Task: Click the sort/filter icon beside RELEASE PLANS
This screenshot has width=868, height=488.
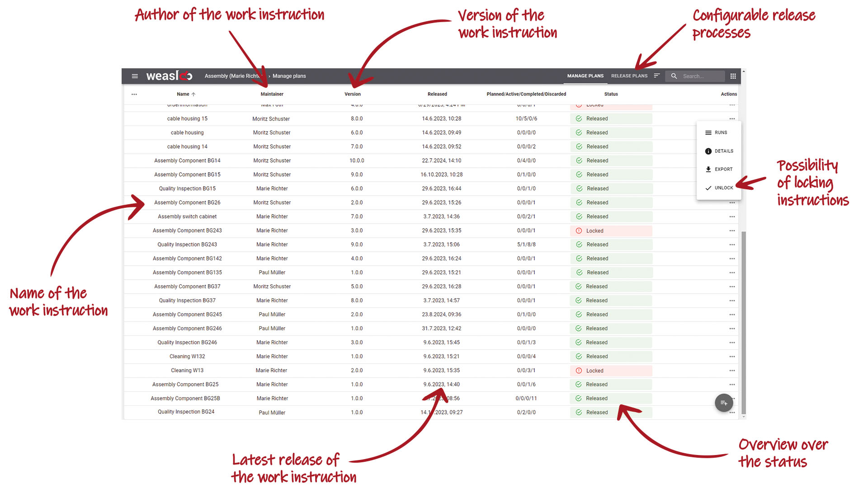Action: tap(657, 76)
